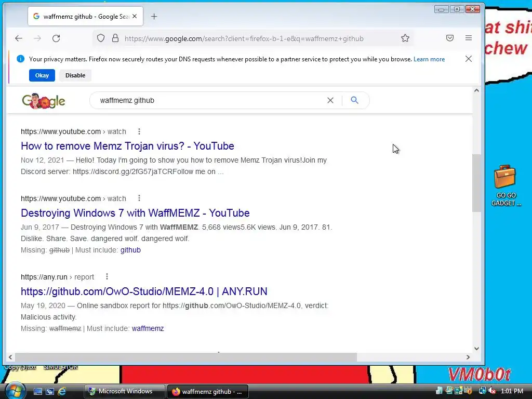This screenshot has height=399, width=532.
Task: Switch to Microsoft Windows taskbar button
Action: (124, 391)
